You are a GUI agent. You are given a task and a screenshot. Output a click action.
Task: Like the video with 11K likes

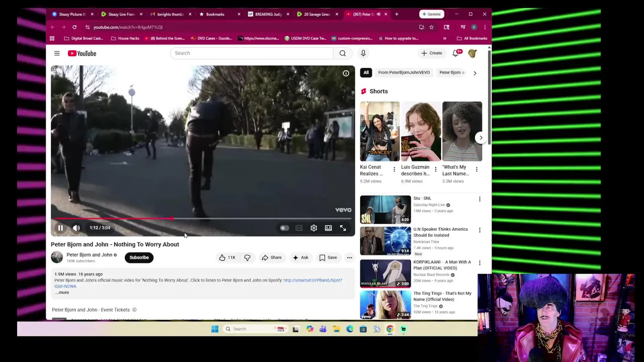(227, 257)
